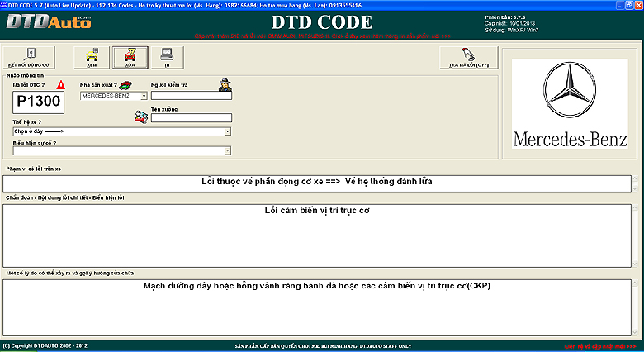Click the red warning triangle icon
Screen dimensions: 644x352
[60, 84]
